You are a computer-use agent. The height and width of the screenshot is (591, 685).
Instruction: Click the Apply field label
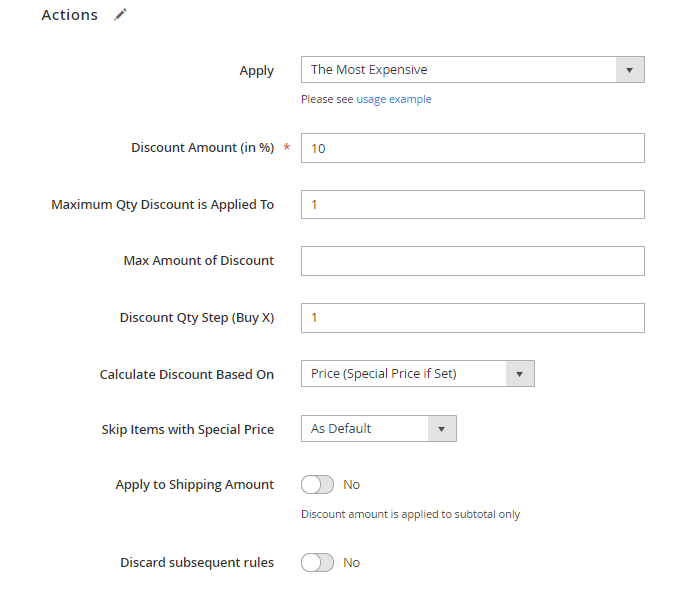256,71
